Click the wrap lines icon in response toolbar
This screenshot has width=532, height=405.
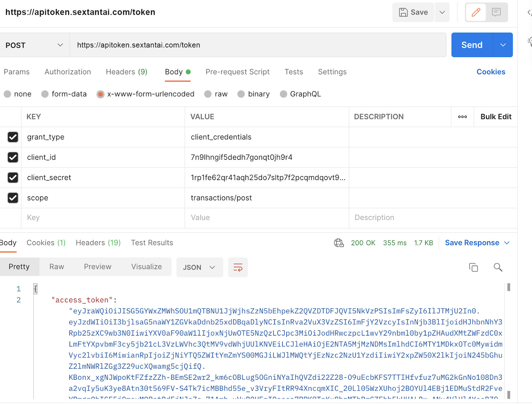pos(238,267)
